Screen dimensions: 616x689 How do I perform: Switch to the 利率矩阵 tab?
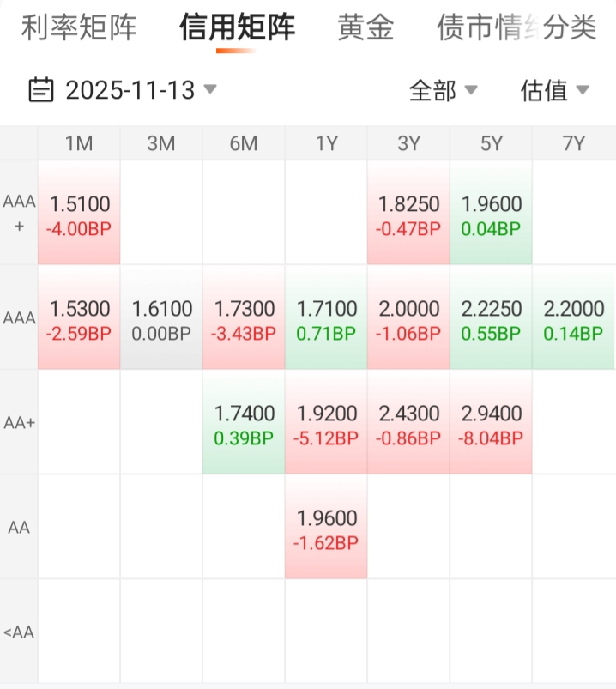[79, 27]
